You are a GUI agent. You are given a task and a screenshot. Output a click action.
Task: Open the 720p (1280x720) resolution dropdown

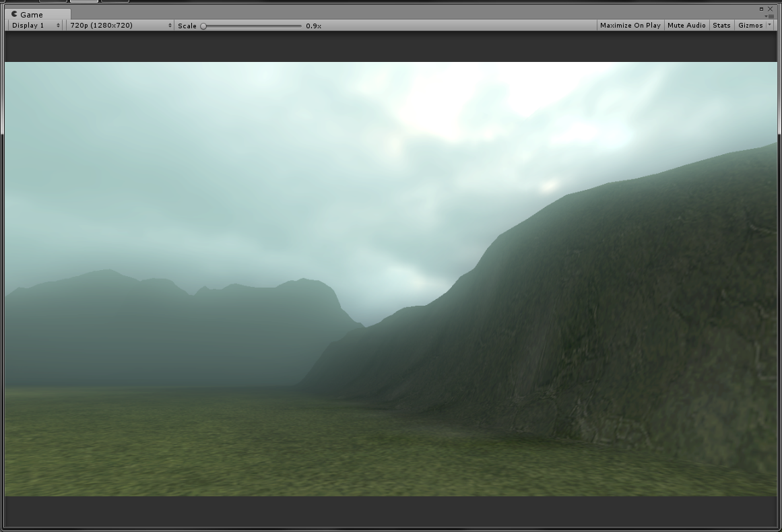click(x=120, y=26)
